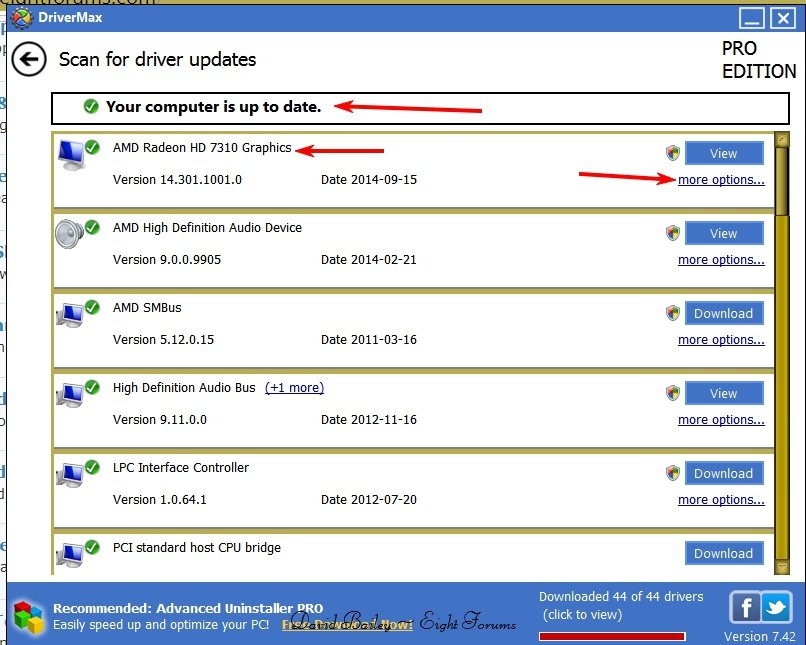806x645 pixels.
Task: Click the AMD SMBus name
Action: (x=147, y=308)
